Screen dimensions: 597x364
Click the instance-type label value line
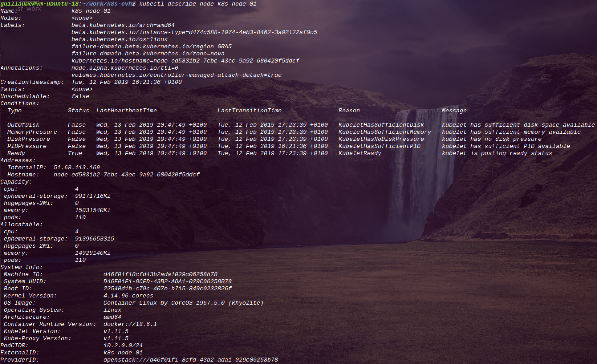194,32
